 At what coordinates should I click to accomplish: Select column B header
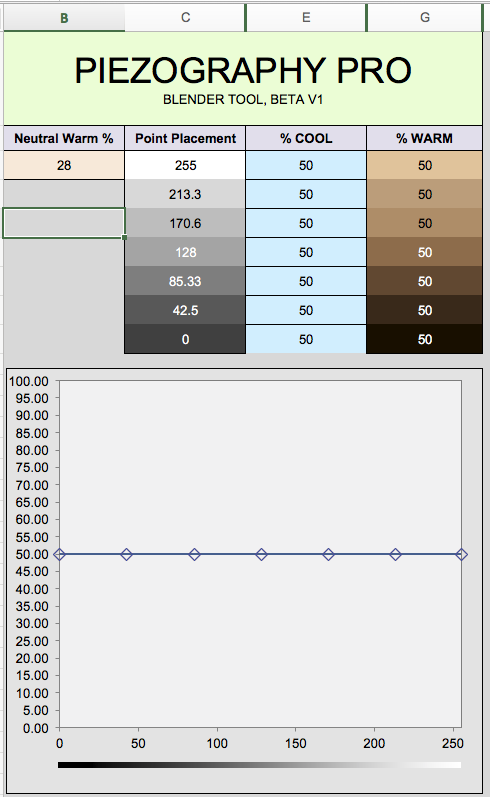(64, 18)
